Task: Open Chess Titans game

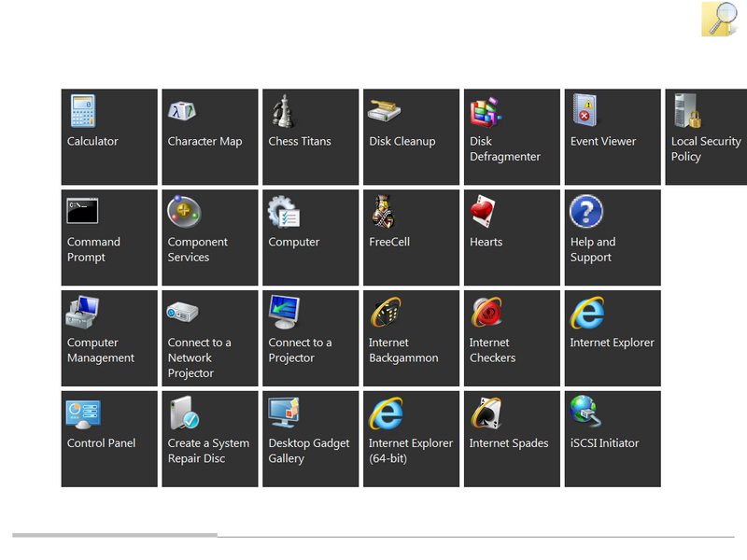Action: (311, 136)
